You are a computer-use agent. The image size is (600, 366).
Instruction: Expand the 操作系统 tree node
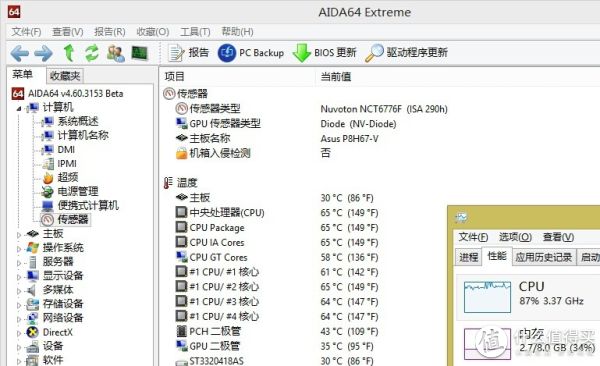point(19,249)
